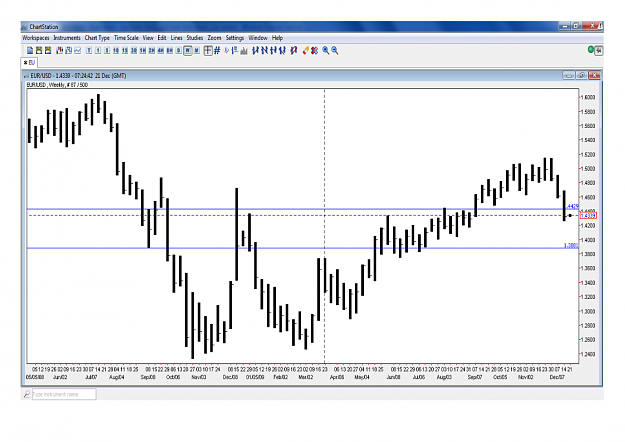Click the search magnifier beside instrument field
This screenshot has width=625, height=442.
tap(27, 394)
